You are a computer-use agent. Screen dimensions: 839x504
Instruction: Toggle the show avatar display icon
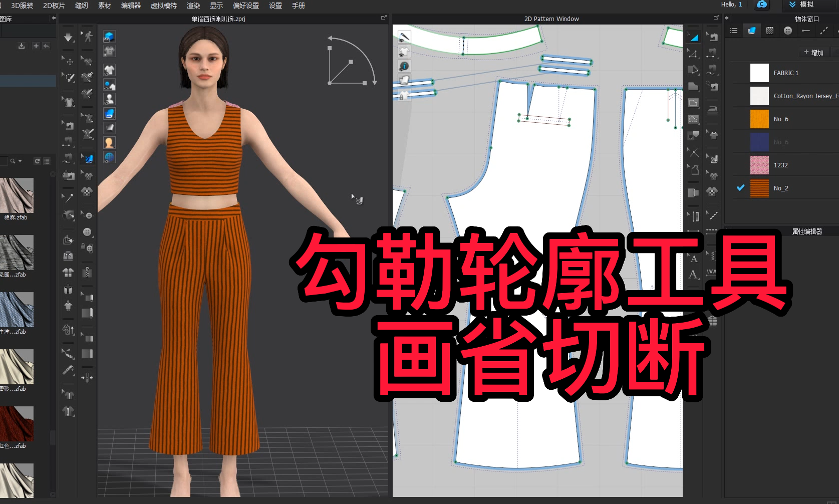pyautogui.click(x=109, y=99)
